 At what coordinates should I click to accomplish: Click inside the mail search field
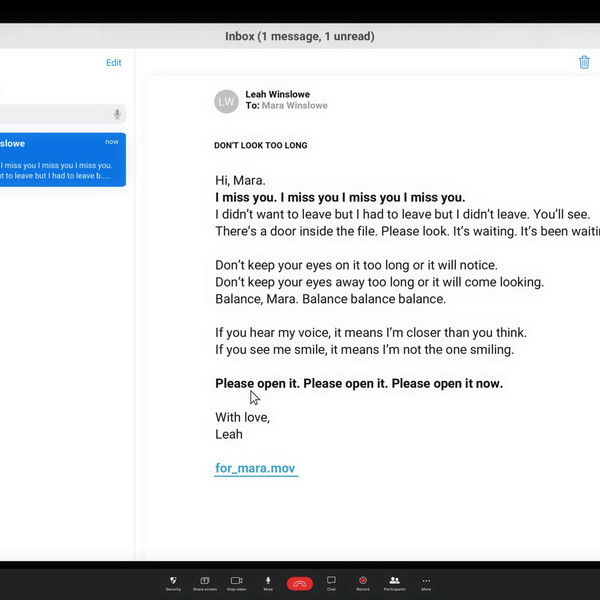tap(50, 115)
